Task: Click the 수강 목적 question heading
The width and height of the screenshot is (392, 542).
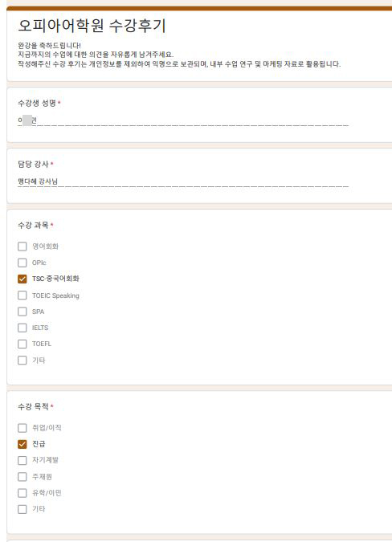Action: click(x=33, y=406)
